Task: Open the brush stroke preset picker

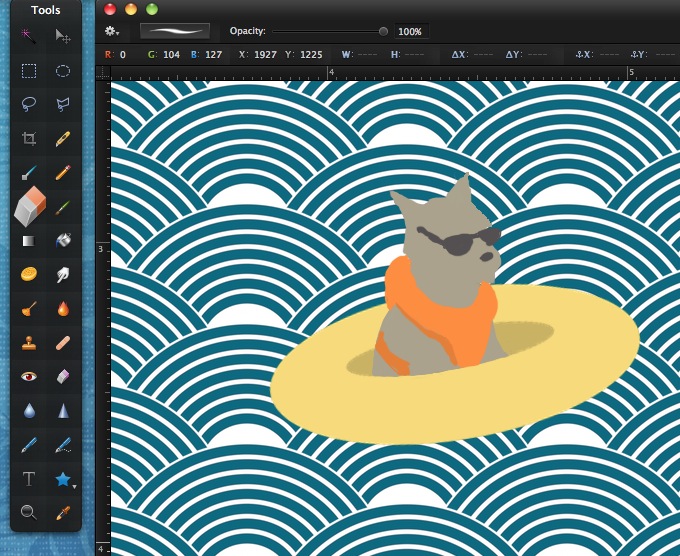Action: (x=175, y=31)
